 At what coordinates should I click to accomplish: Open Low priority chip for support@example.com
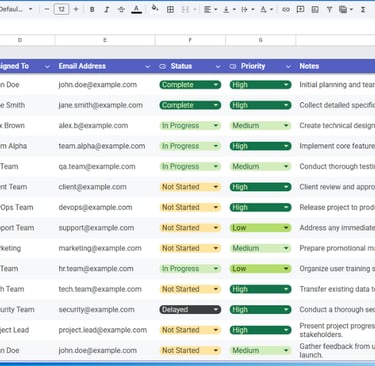click(260, 228)
